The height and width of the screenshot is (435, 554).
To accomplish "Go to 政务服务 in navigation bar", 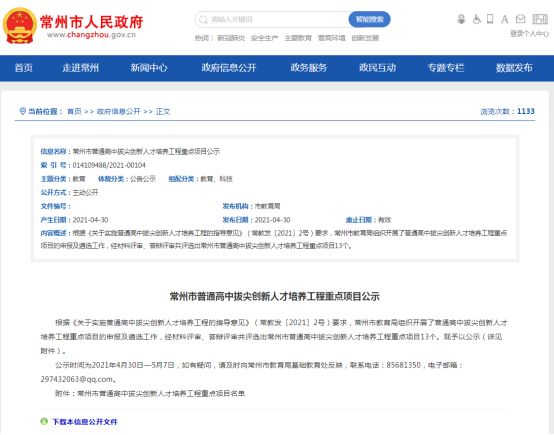I will click(309, 68).
